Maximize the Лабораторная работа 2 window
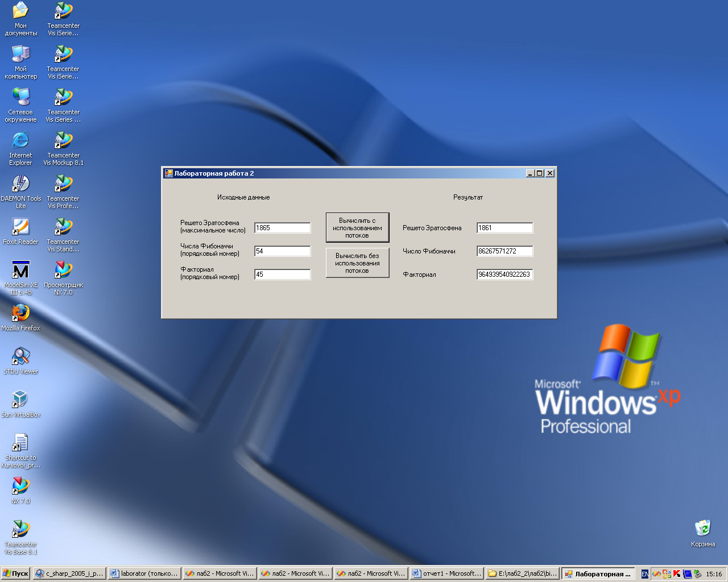 539,173
